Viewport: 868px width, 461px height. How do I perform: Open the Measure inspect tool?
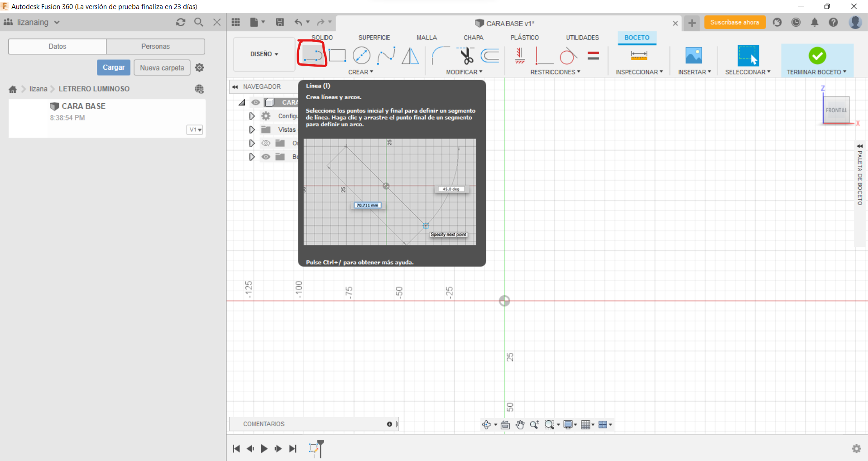click(639, 56)
